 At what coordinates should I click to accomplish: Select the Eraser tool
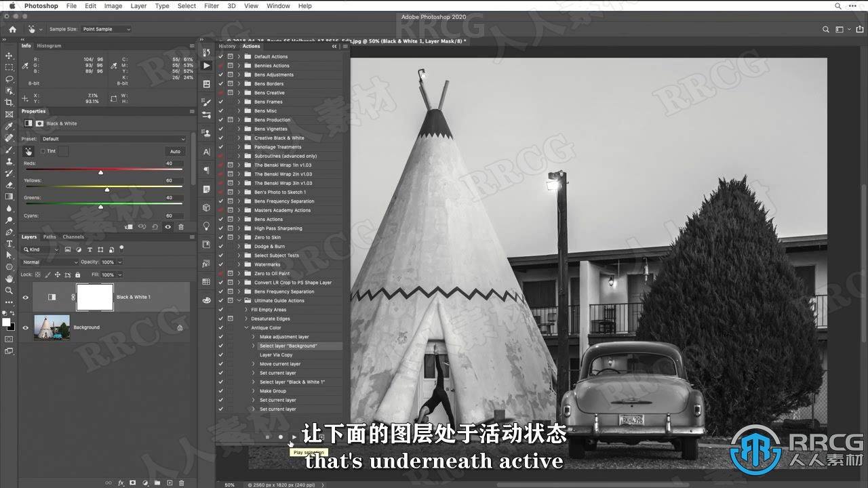click(x=9, y=184)
